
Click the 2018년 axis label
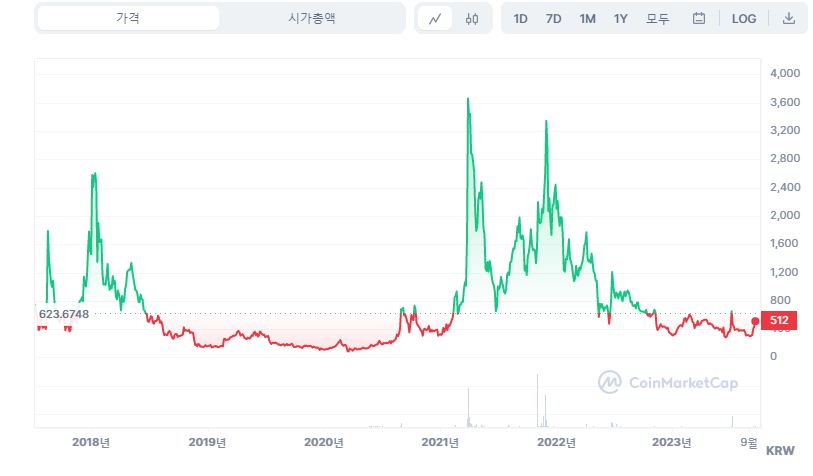point(91,442)
